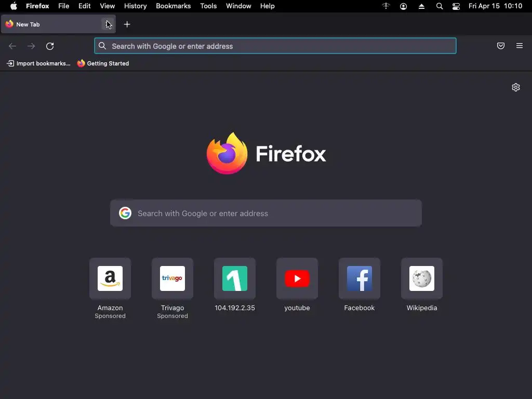Viewport: 532px width, 399px height.
Task: Click the user account menu bar icon
Action: tap(403, 6)
